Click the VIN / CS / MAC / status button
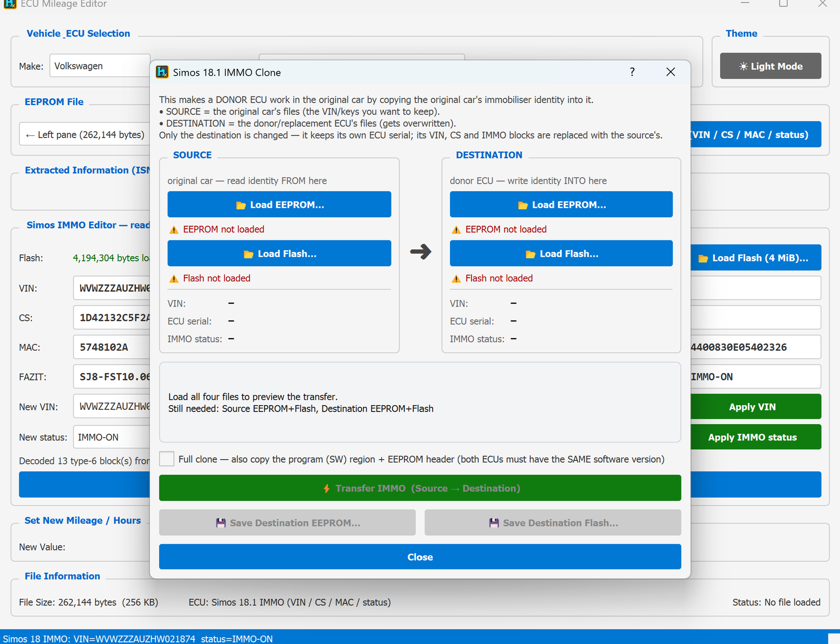 click(x=755, y=134)
